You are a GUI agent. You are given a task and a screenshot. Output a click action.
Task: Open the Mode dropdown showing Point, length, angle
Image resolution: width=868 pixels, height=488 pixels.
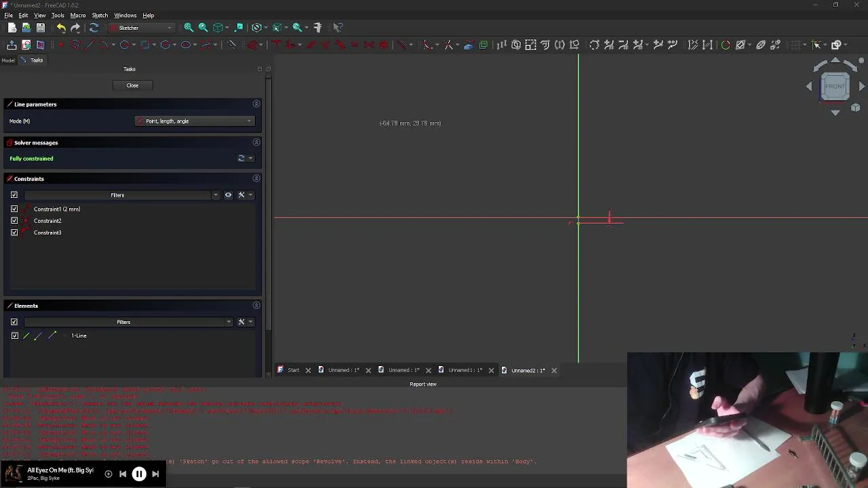tap(194, 121)
